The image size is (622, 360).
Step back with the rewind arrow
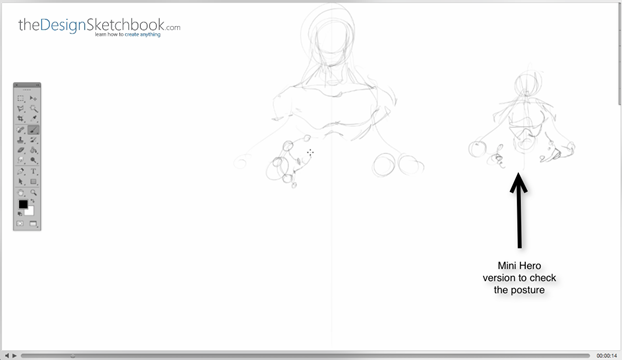pyautogui.click(x=6, y=356)
